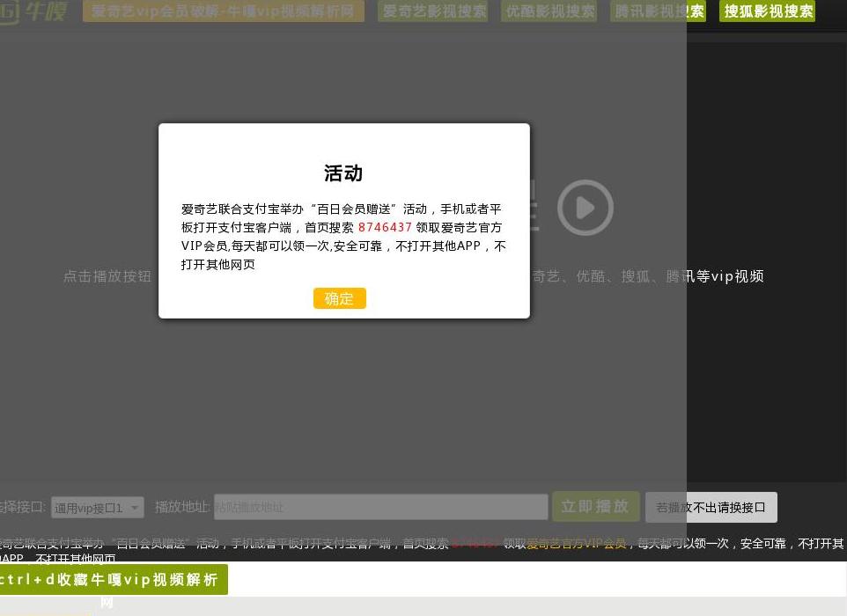Open the 腾讯影视搜索 link
The image size is (847, 616).
659,11
